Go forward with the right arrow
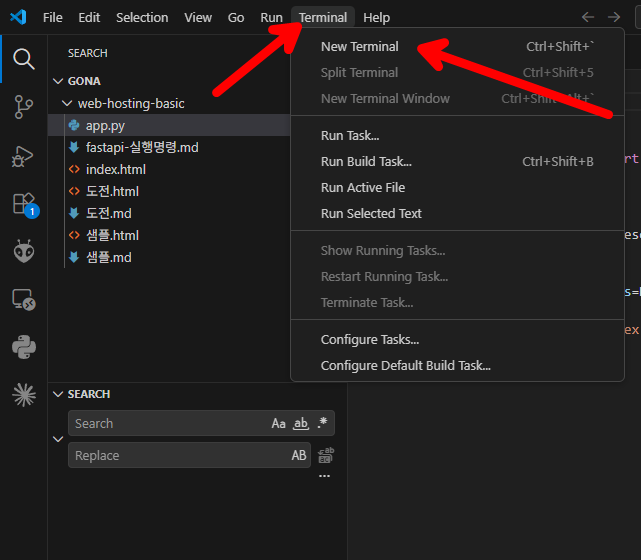The image size is (641, 560). coord(614,17)
